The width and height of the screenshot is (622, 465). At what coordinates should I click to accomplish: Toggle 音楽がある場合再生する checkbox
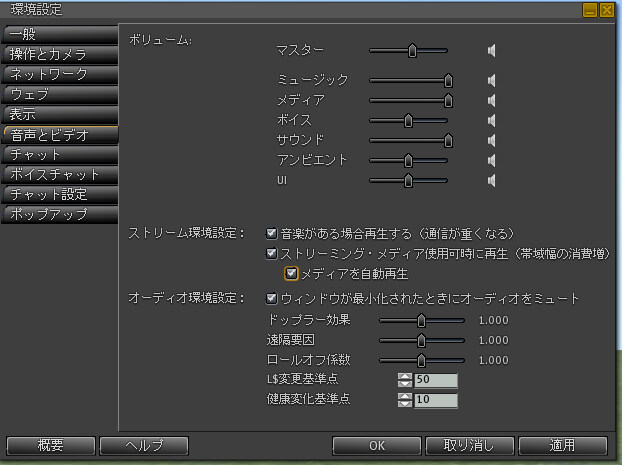point(271,233)
